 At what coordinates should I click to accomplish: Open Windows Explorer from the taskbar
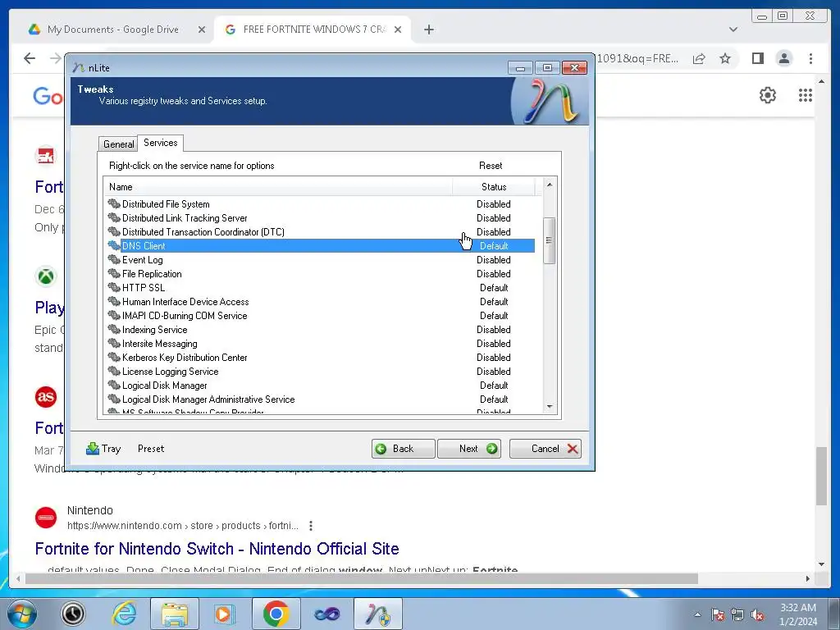click(x=175, y=614)
